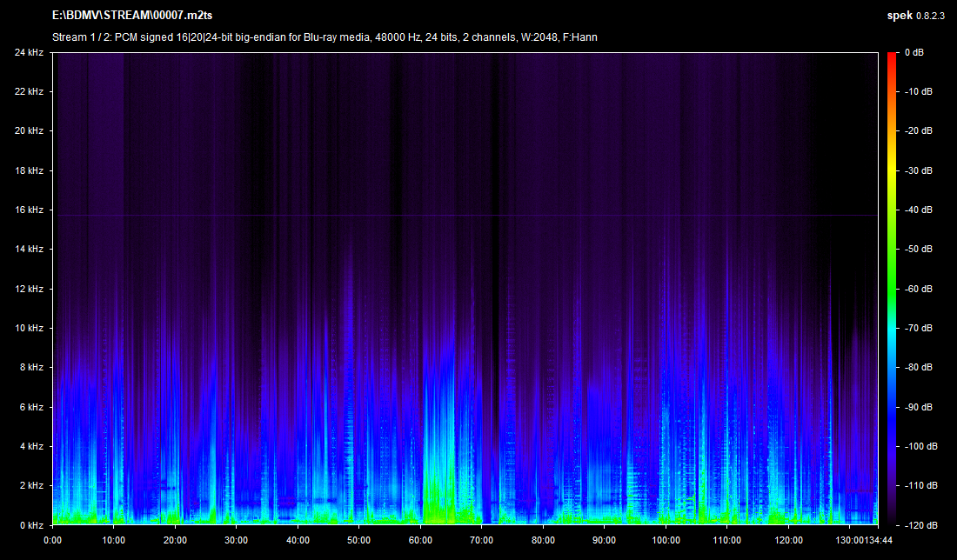Click the color scale gradient bar

click(891, 289)
